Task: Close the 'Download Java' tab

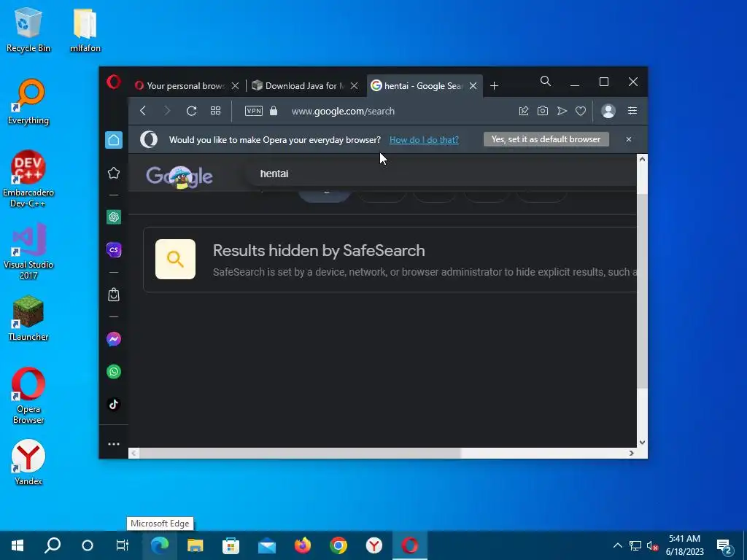Action: (x=354, y=86)
